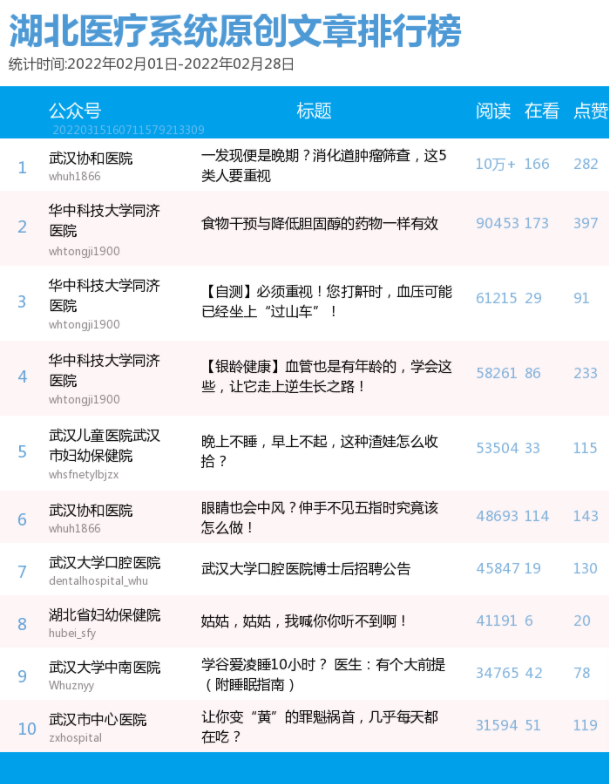
Task: Click the read count 61215
Action: pos(496,298)
